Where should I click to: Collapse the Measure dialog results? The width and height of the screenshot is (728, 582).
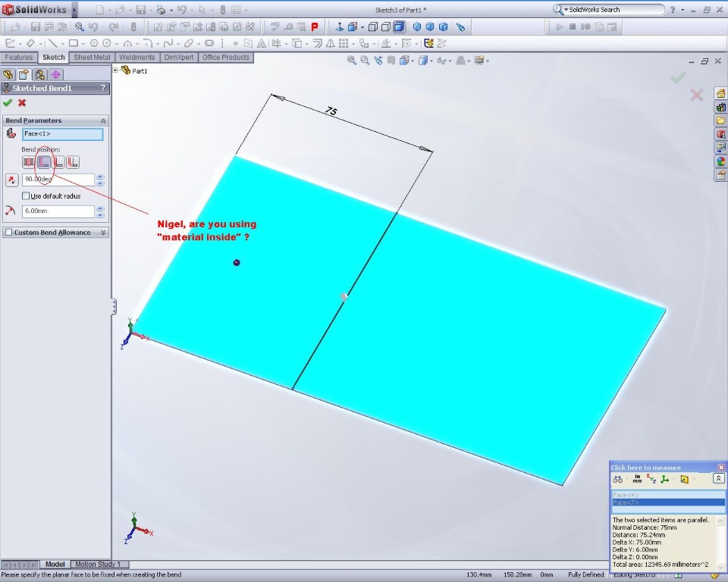click(x=719, y=478)
